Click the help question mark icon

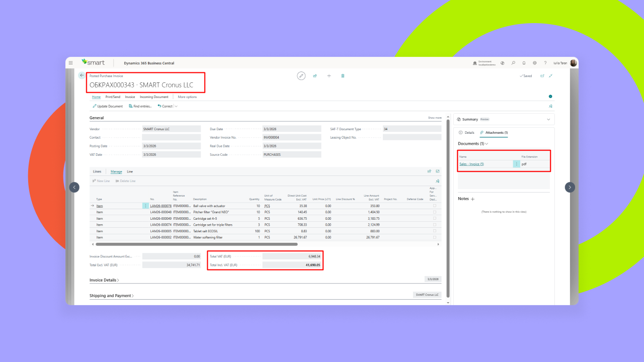click(545, 63)
